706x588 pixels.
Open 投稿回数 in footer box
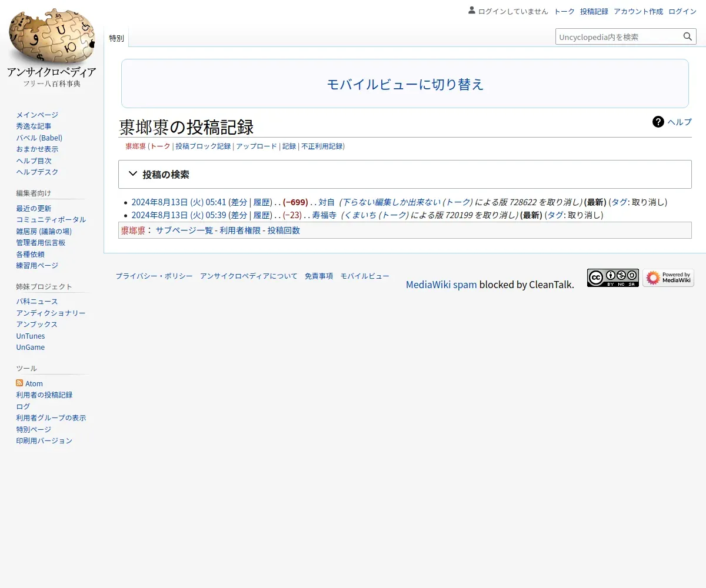tap(284, 230)
